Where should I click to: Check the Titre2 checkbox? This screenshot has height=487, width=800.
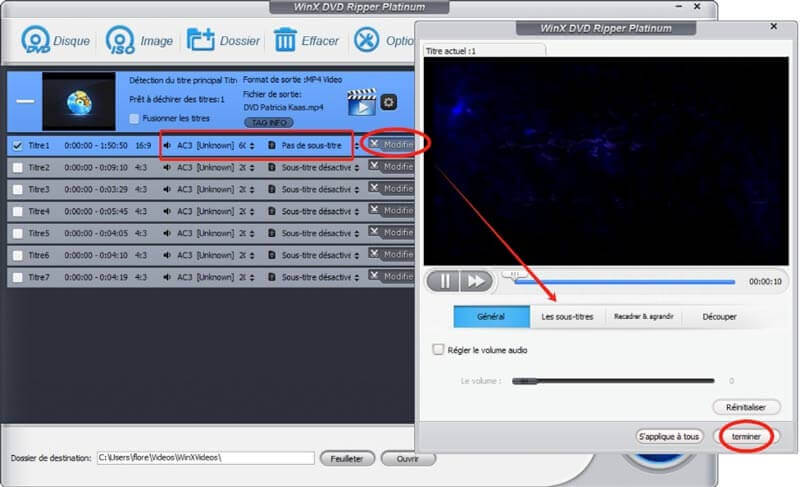pos(18,168)
